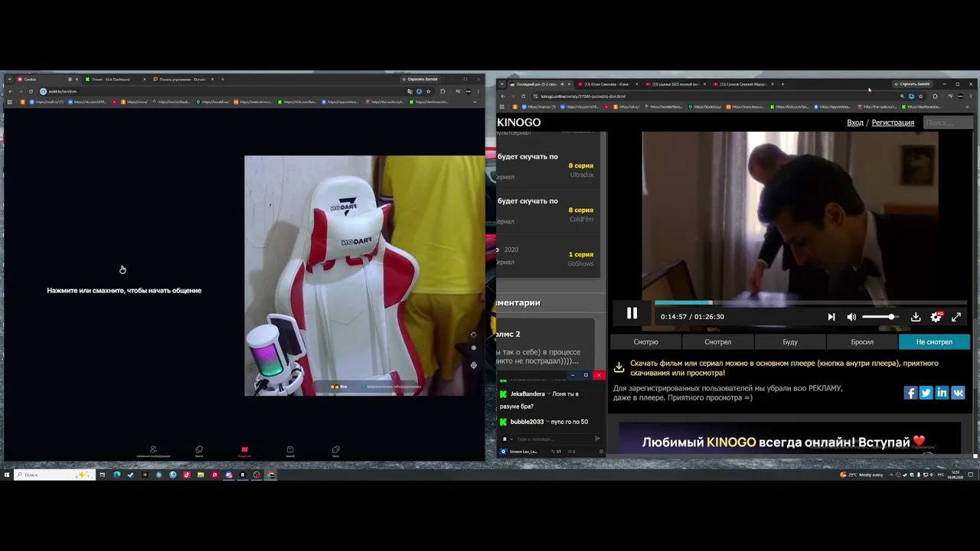
Task: Open a new tab in the left browser
Action: point(222,79)
